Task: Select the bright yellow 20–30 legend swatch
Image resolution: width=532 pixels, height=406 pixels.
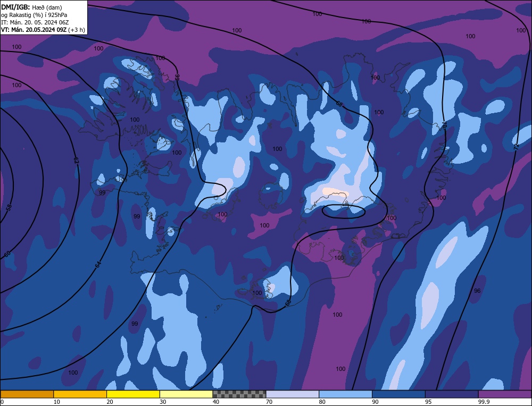Action: [134, 394]
